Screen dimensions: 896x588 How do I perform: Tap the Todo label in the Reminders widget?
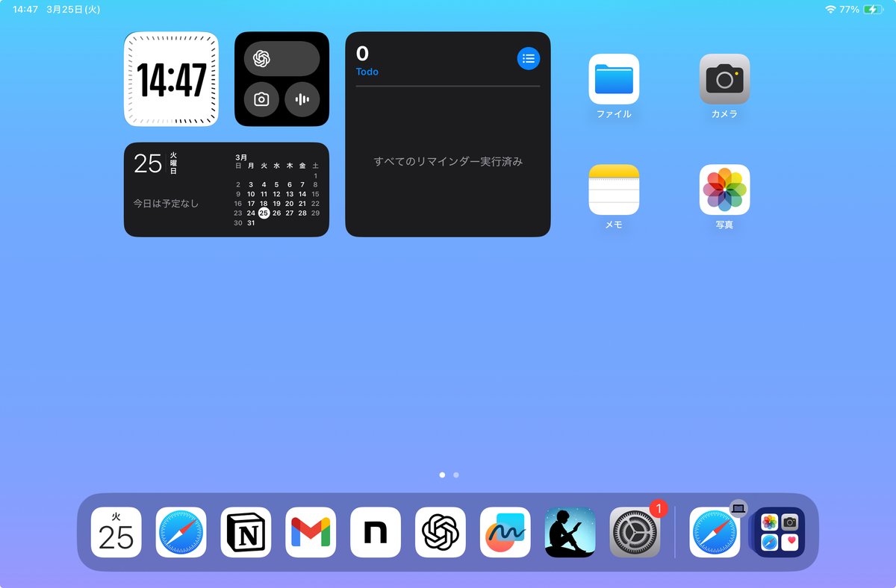[367, 72]
